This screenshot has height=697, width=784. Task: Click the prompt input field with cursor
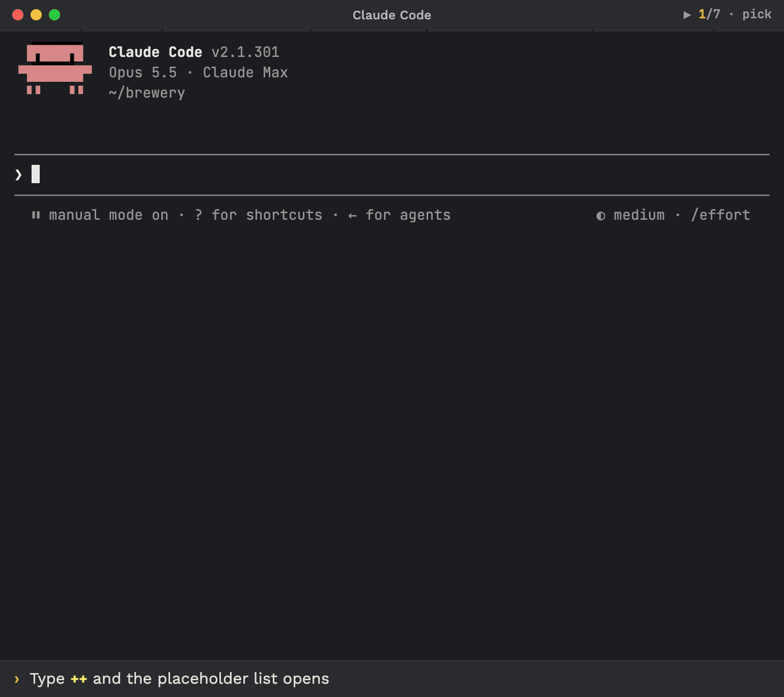(x=391, y=174)
